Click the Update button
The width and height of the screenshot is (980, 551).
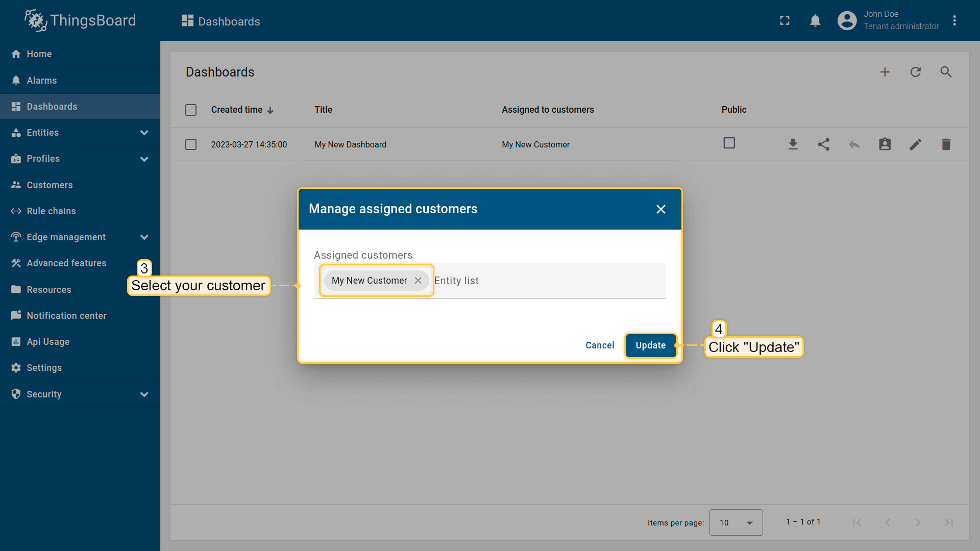[x=650, y=345]
